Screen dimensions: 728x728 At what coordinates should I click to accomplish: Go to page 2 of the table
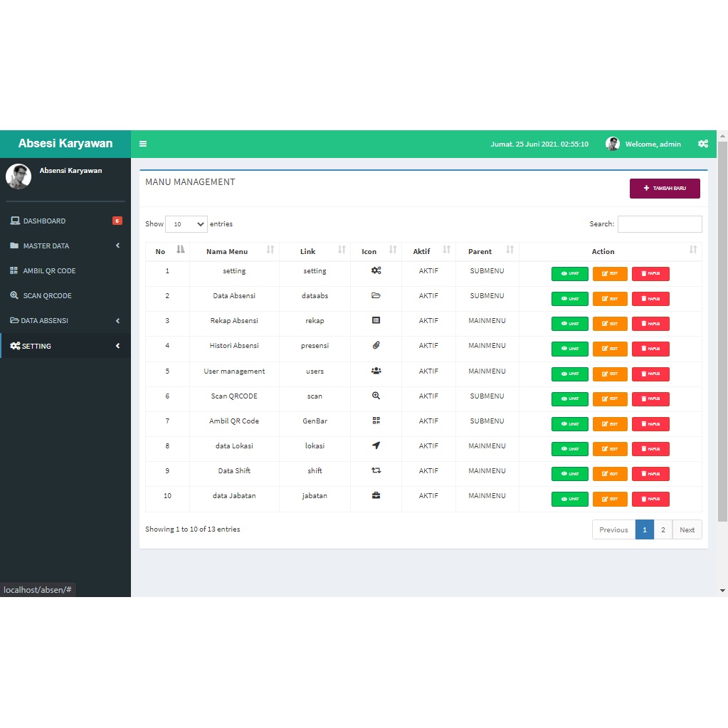(x=663, y=529)
